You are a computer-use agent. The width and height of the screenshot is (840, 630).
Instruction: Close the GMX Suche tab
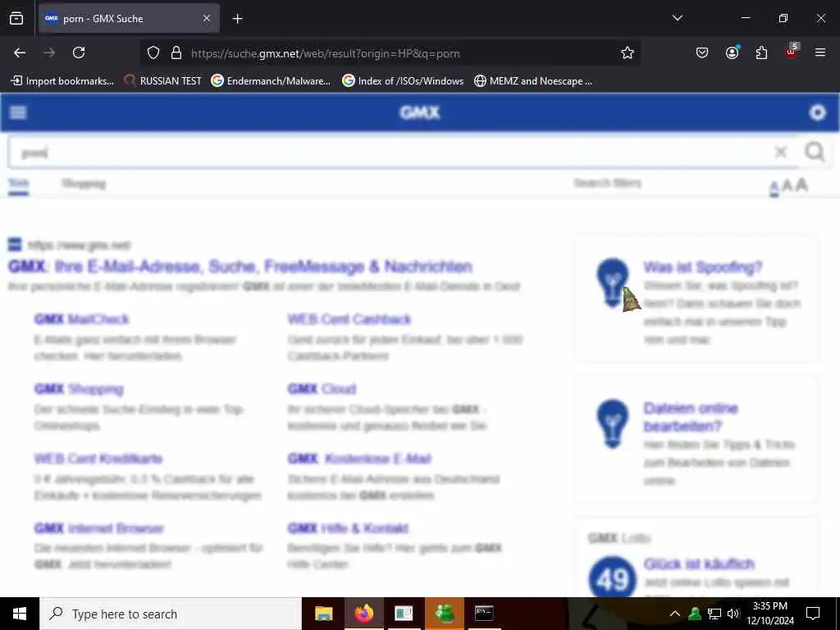[x=207, y=18]
